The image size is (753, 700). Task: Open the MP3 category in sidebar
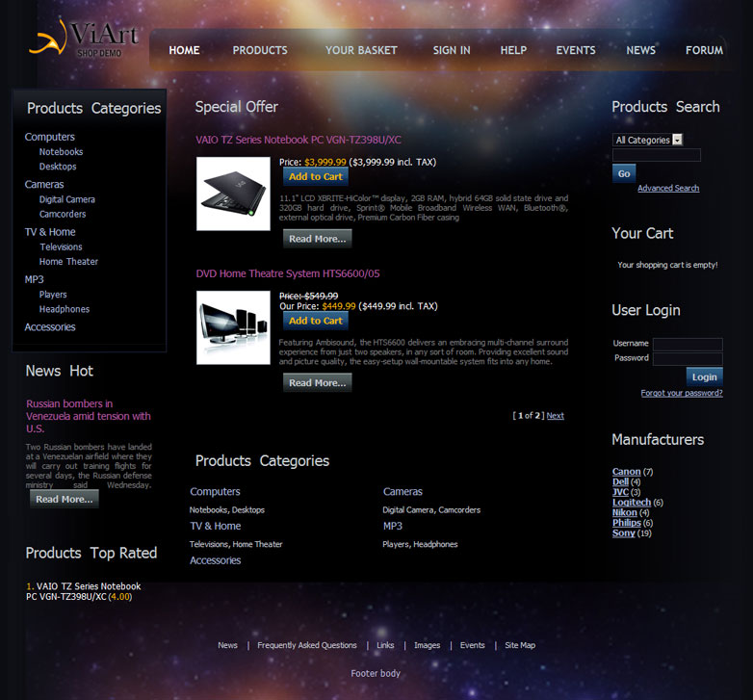(34, 279)
